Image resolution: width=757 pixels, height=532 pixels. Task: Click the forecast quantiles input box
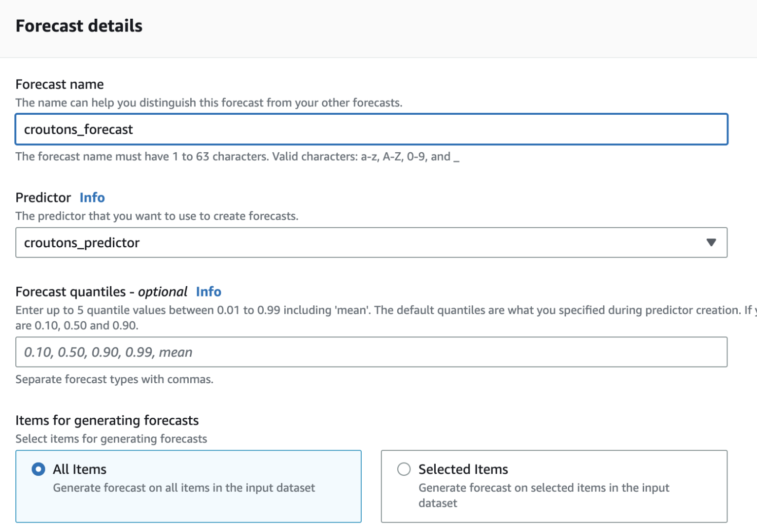click(x=372, y=352)
